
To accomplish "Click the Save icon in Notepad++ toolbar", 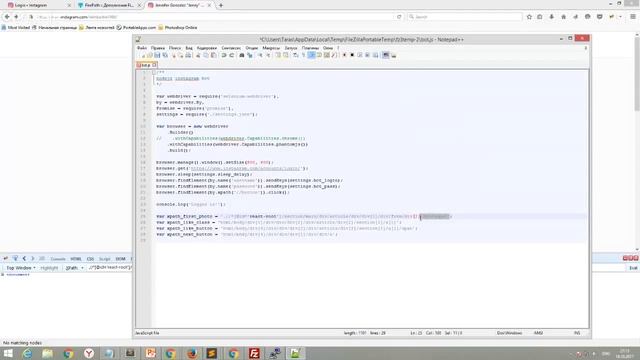I will pyautogui.click(x=157, y=55).
